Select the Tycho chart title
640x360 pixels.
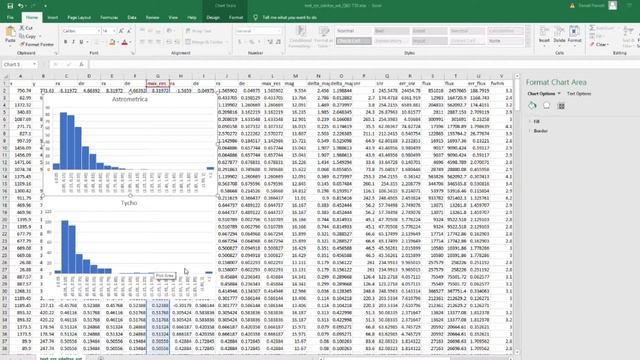click(x=129, y=203)
